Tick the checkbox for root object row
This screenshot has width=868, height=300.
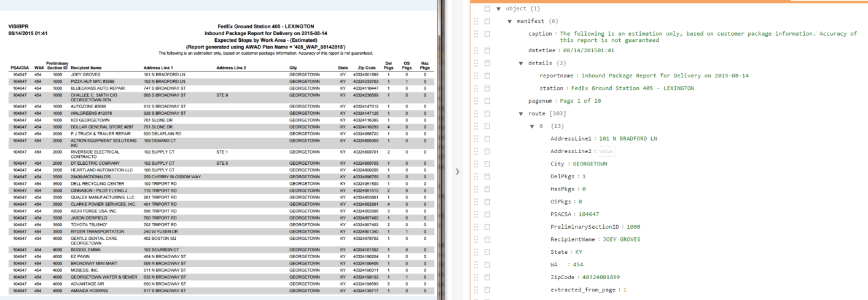point(487,9)
